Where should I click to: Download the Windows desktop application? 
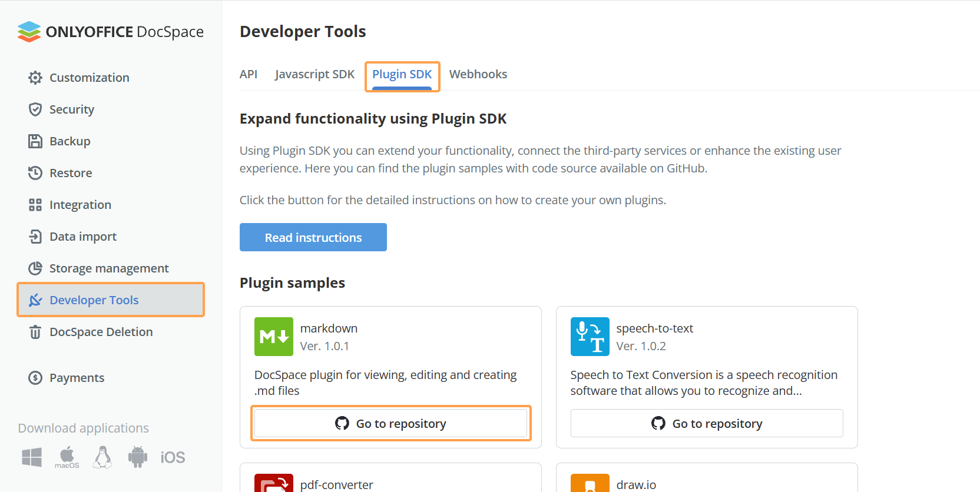coord(32,457)
